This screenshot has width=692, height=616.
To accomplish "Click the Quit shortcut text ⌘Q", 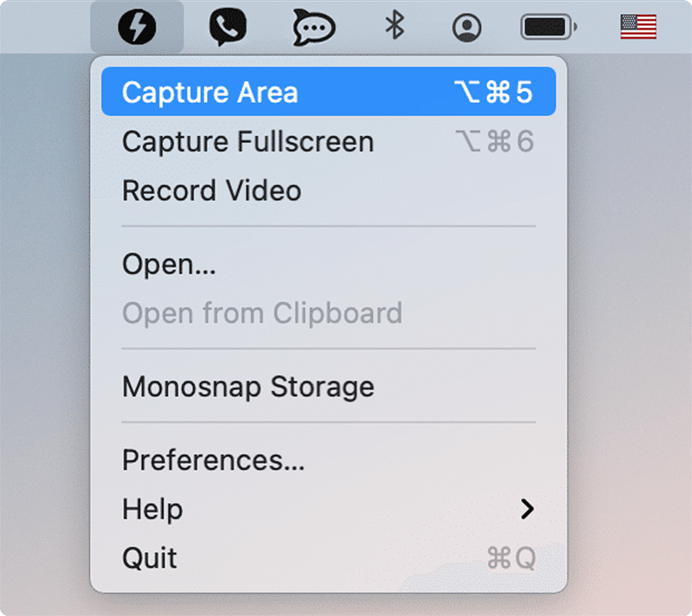I will [511, 556].
